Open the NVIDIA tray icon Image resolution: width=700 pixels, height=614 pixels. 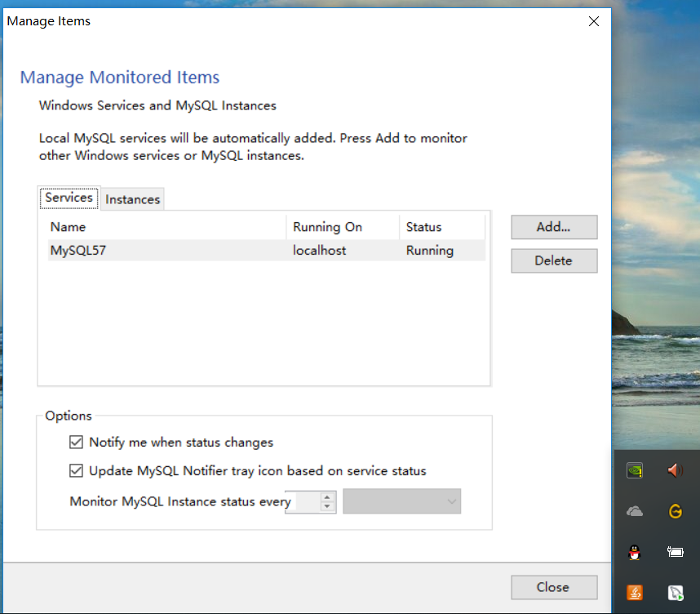tap(635, 470)
